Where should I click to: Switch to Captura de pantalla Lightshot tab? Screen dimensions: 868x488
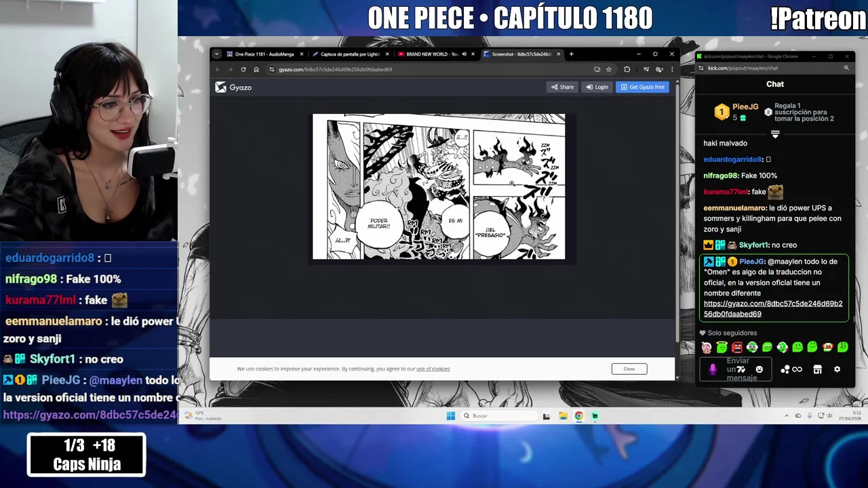click(x=350, y=54)
